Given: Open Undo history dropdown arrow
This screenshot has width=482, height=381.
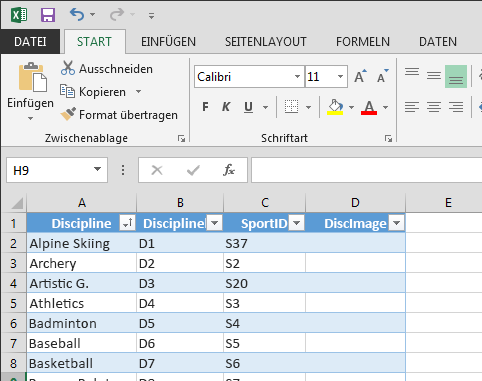Looking at the screenshot, I should (x=93, y=15).
